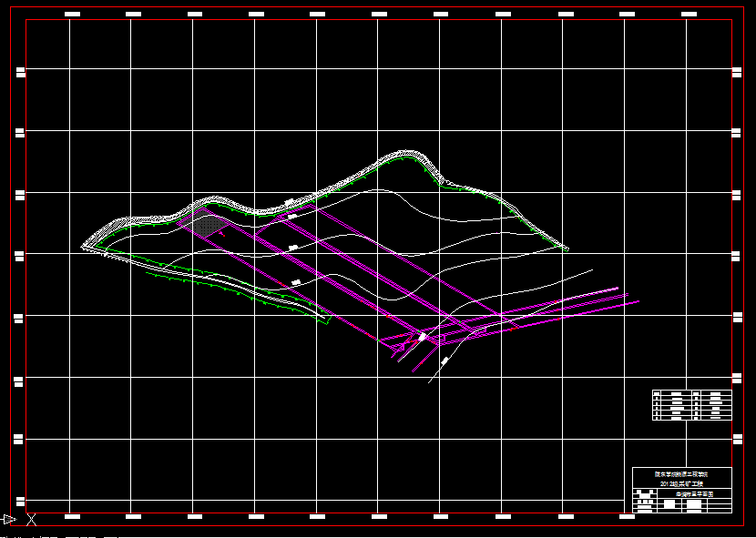Click the UCS arrow icon at the drawing origin
The width and height of the screenshot is (756, 538).
tap(10, 519)
